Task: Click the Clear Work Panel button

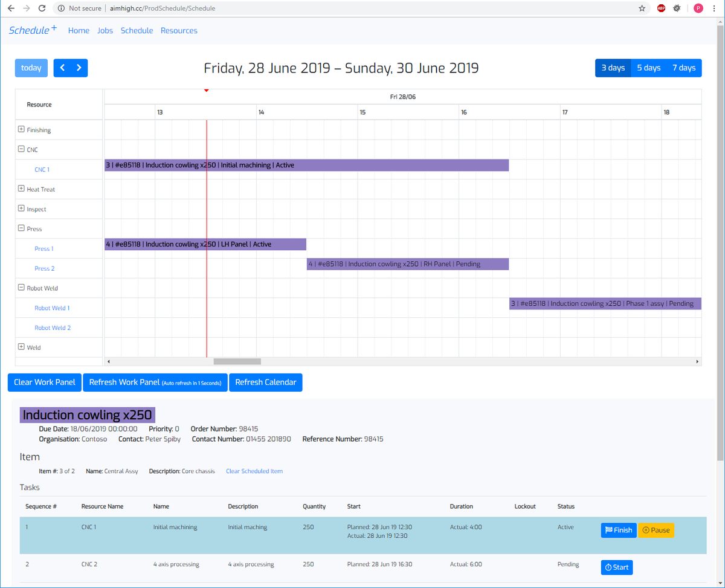Action: [44, 382]
